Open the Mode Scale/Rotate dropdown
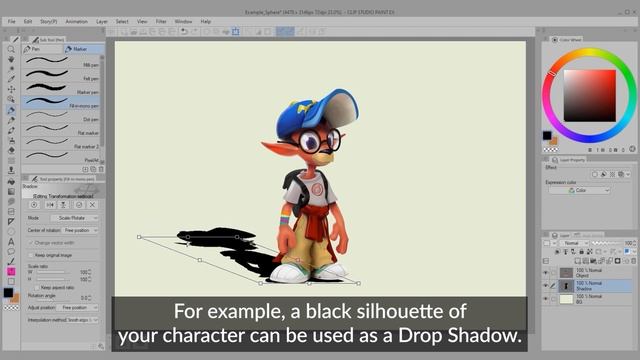The image size is (640, 360). pos(74,218)
